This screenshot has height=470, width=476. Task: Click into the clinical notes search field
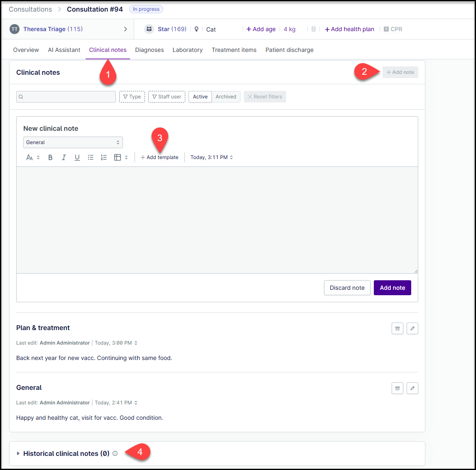[66, 97]
